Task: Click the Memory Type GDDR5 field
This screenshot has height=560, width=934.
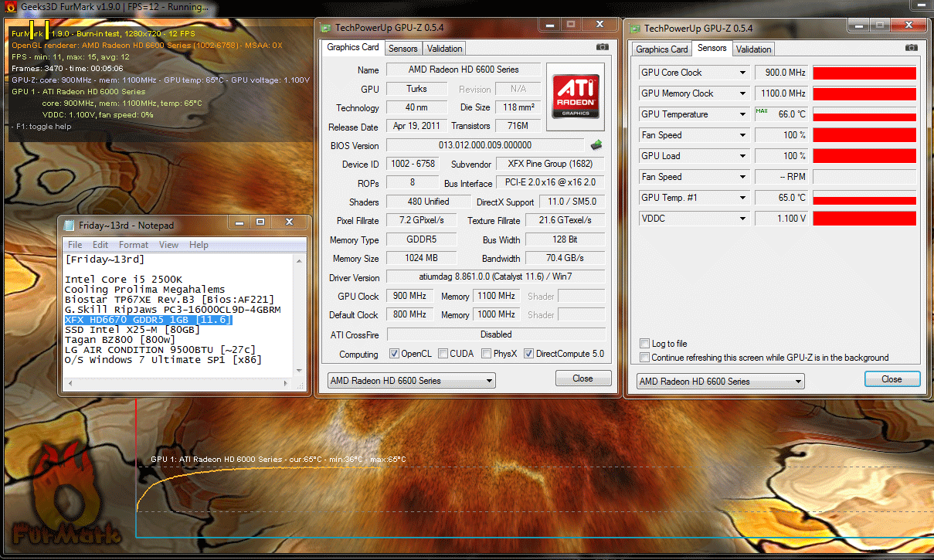Action: [x=422, y=239]
